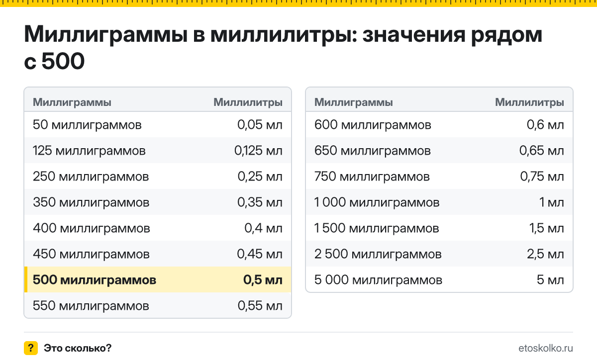This screenshot has width=597, height=364.
Task: Select the right table 'Миллиграммы' column header
Action: pos(354,102)
